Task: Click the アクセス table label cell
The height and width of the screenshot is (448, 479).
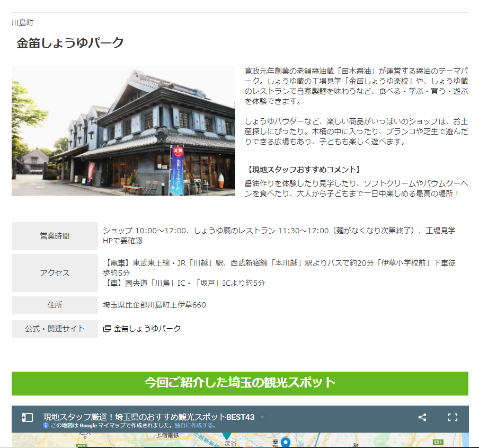Action: 55,273
